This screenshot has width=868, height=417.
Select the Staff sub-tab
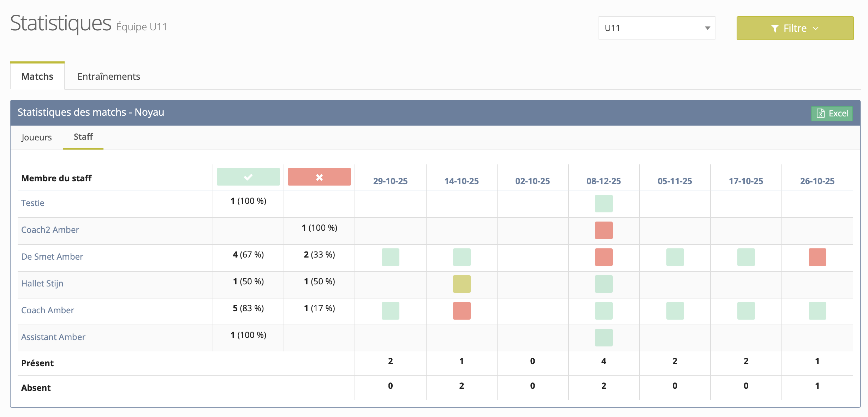(x=83, y=137)
